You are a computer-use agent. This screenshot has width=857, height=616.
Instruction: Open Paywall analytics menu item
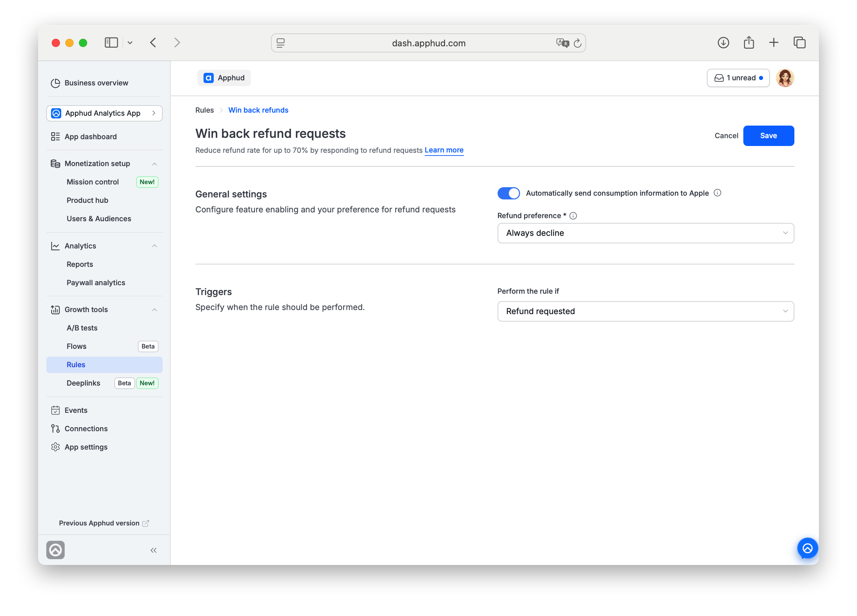coord(96,283)
